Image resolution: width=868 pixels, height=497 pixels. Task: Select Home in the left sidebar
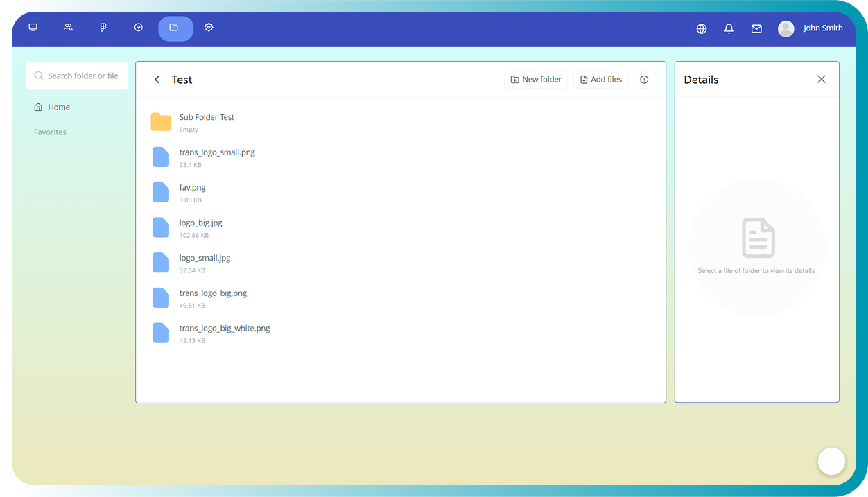click(x=59, y=107)
